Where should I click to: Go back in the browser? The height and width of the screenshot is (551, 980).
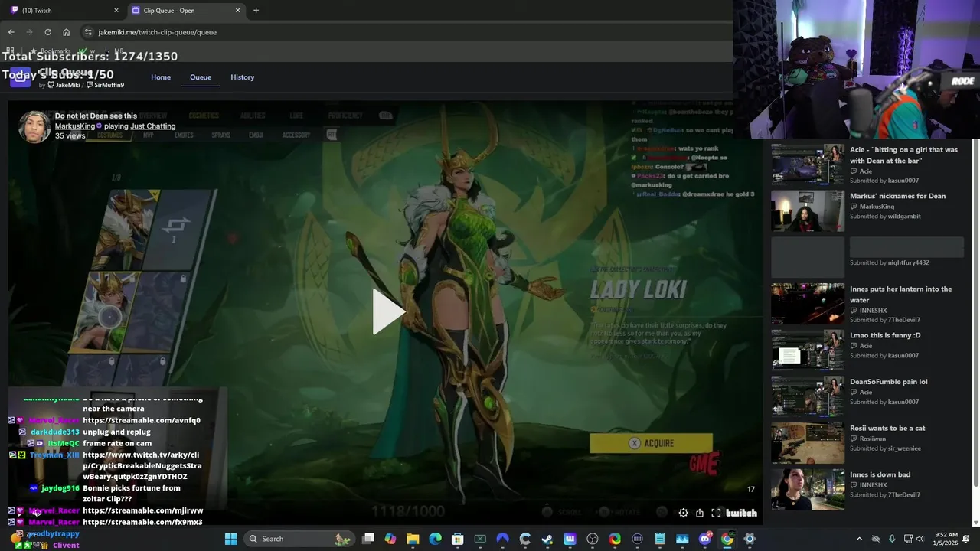click(x=11, y=32)
